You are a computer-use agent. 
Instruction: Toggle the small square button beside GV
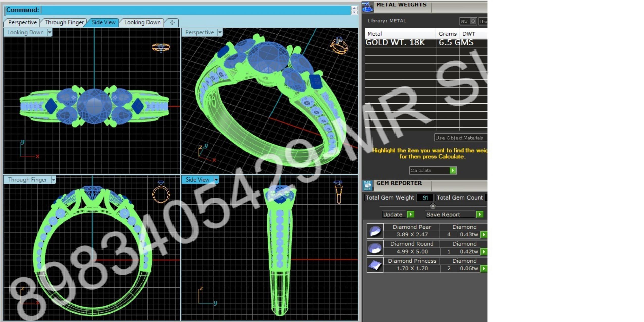473,21
